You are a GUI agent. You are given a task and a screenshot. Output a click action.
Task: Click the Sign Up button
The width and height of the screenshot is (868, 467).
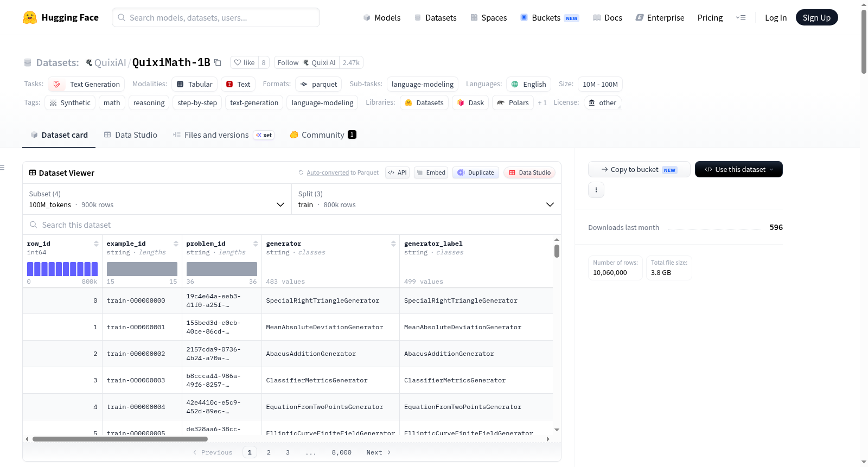tap(816, 17)
